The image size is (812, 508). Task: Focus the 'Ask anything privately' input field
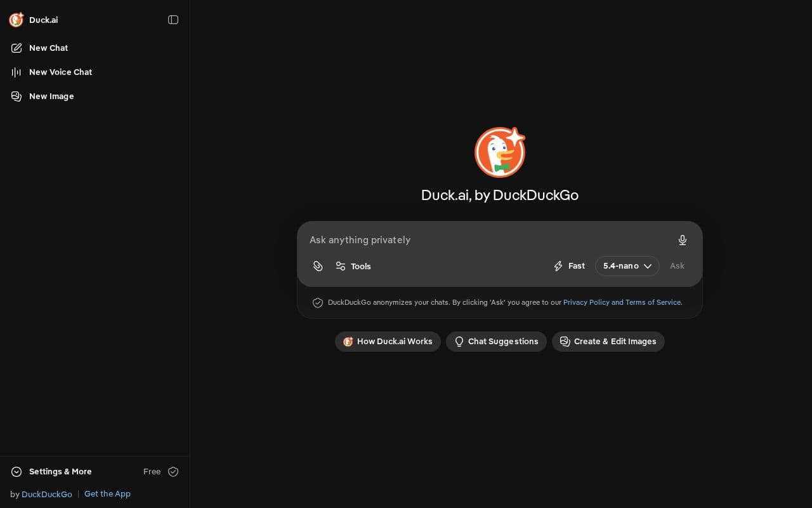[x=488, y=240]
